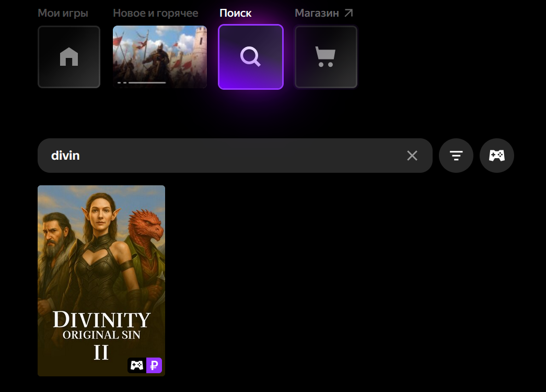
Task: Open the featured medieval banner thumbnail
Action: point(160,57)
